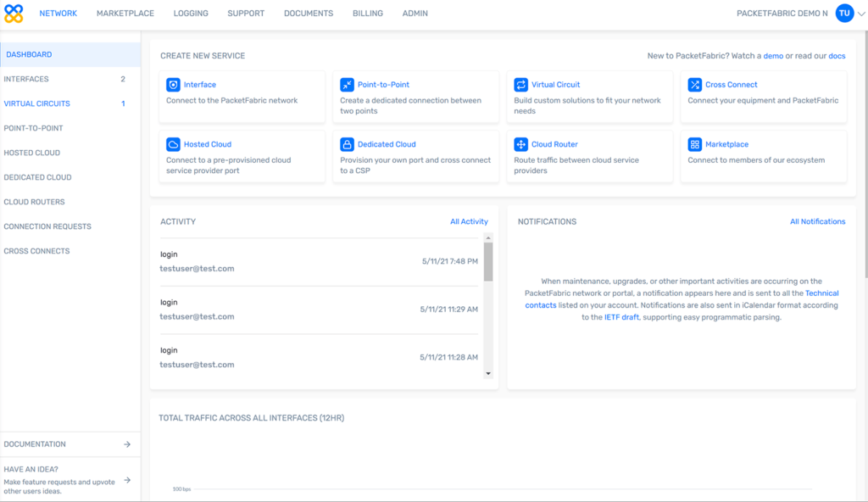
Task: Open the Billing top menu
Action: coord(368,14)
